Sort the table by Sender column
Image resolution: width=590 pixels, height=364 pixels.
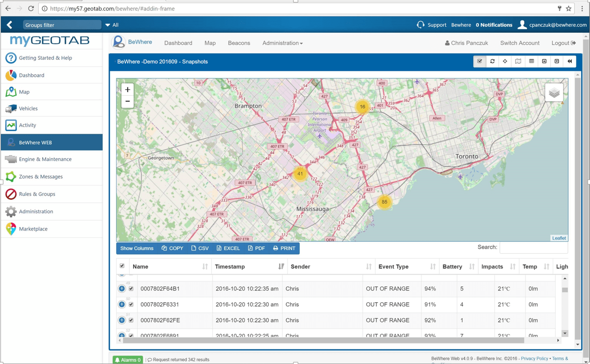pyautogui.click(x=331, y=267)
